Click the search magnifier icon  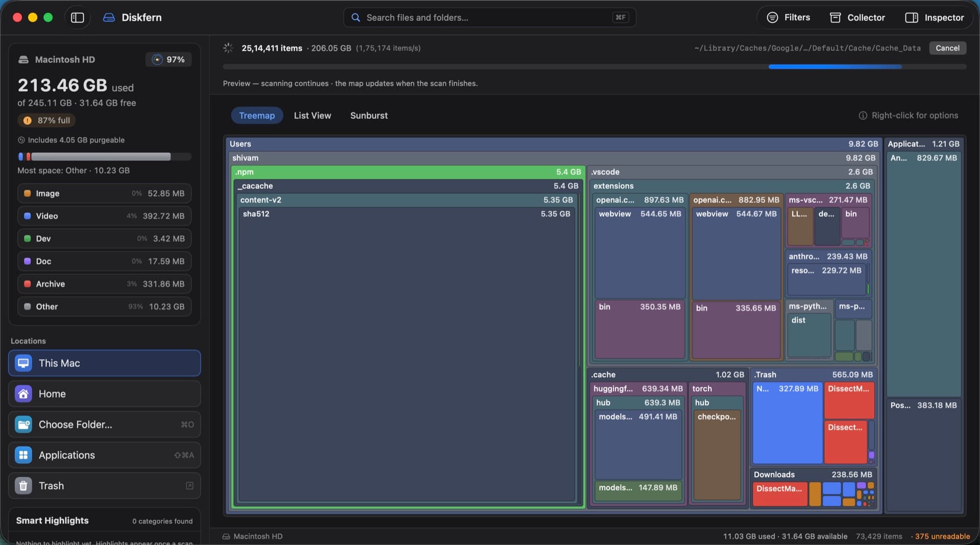click(356, 17)
